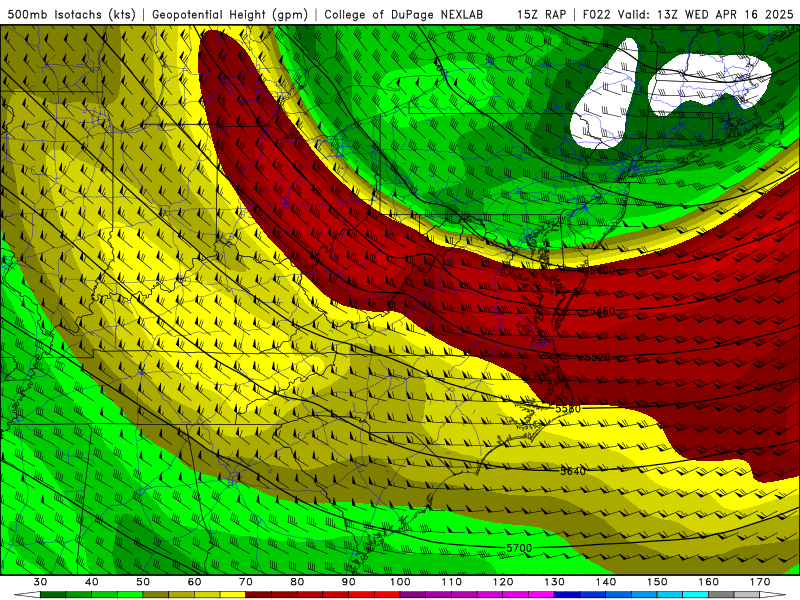The height and width of the screenshot is (600, 800).
Task: Click the 160 value on the color scale
Action: (709, 582)
